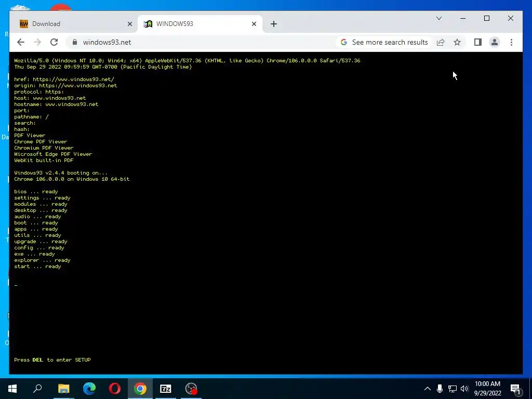Go back using the browser back arrow
532x399 pixels.
(x=21, y=42)
